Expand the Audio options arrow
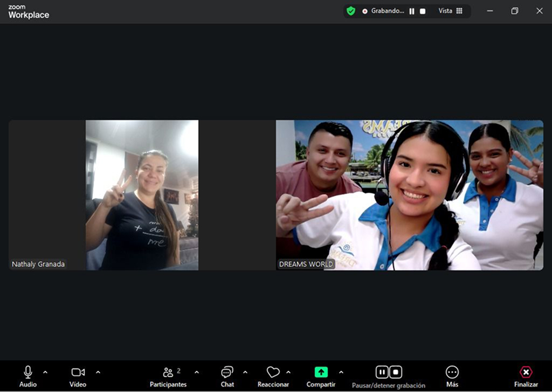 45,372
